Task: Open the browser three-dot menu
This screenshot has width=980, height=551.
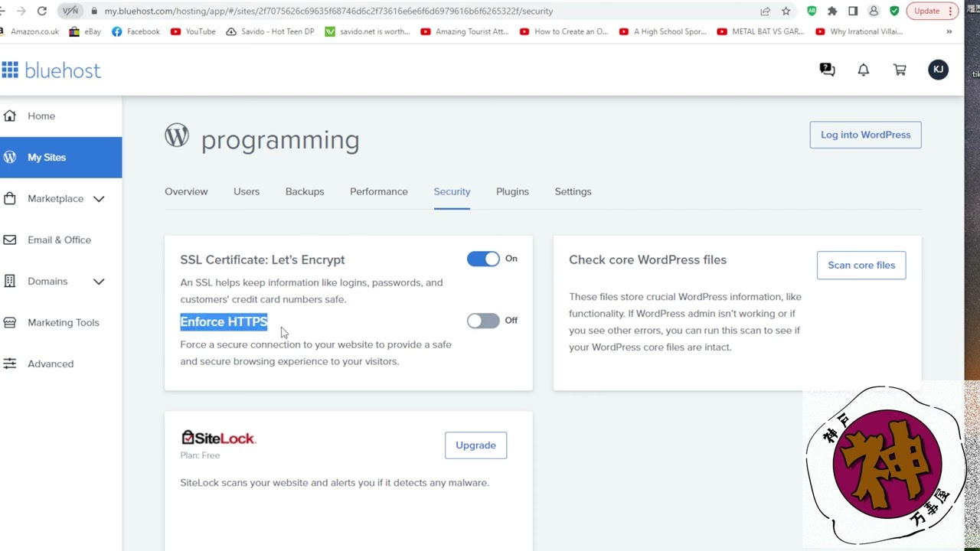Action: [950, 11]
